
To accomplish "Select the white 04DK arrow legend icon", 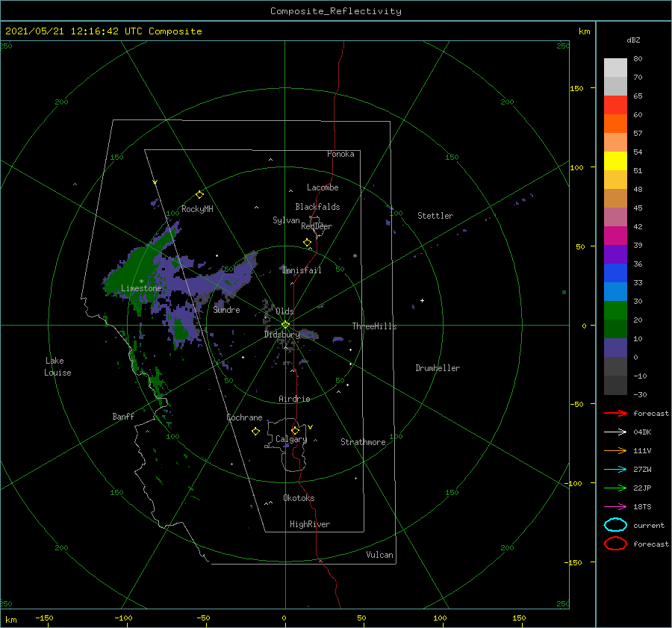I will (x=615, y=432).
